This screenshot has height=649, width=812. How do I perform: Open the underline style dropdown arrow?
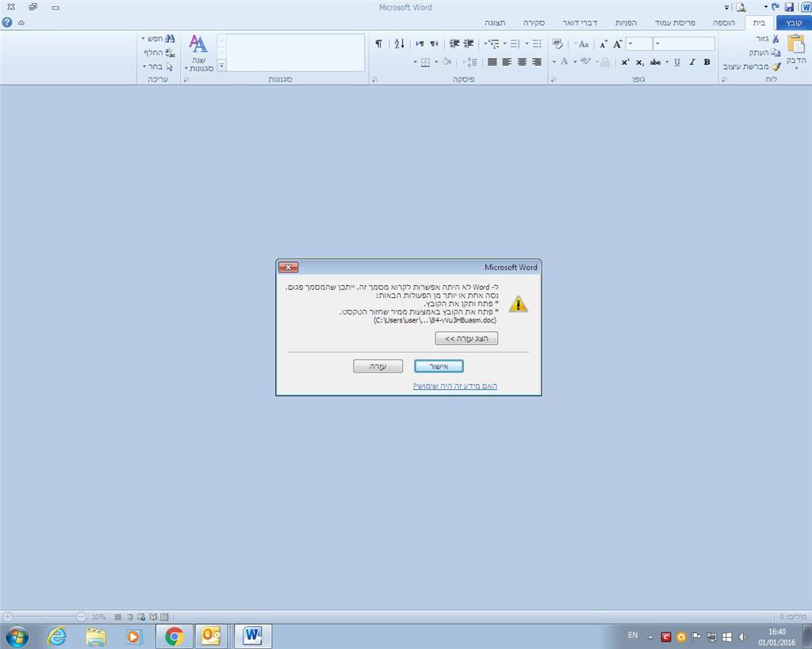(x=667, y=62)
